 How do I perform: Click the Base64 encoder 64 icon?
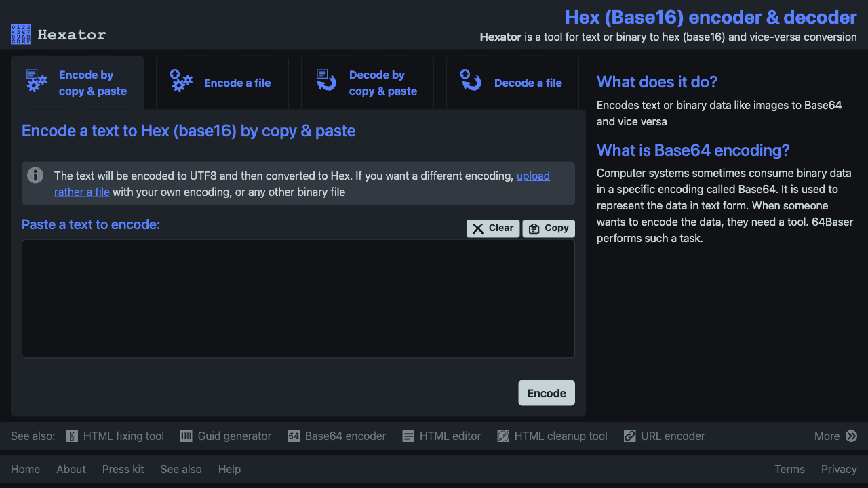294,436
